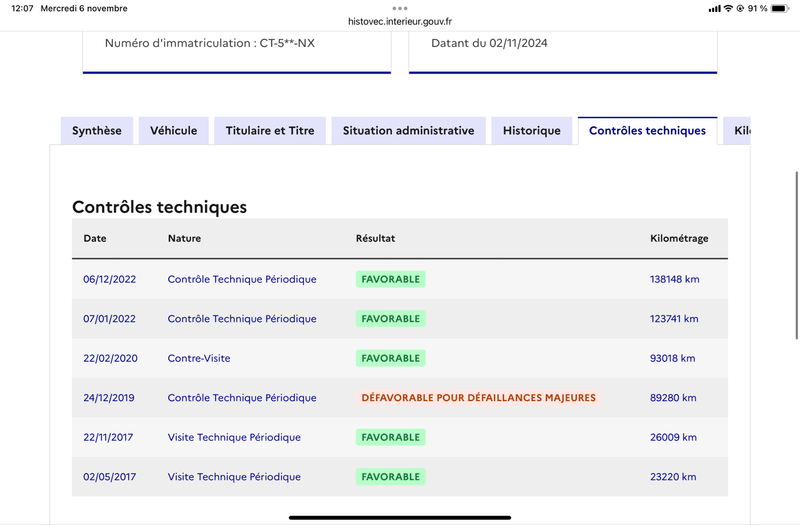Click date 07/01/2022 in the table

110,319
